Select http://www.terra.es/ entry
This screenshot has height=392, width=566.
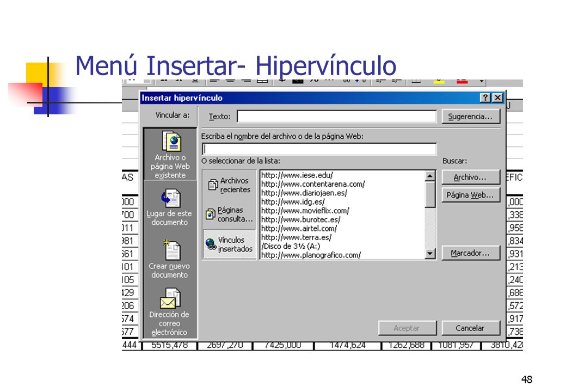296,237
